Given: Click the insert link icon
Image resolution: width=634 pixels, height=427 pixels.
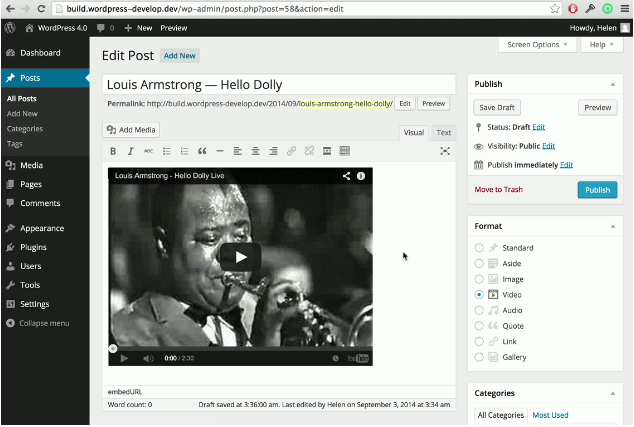Looking at the screenshot, I should (291, 151).
